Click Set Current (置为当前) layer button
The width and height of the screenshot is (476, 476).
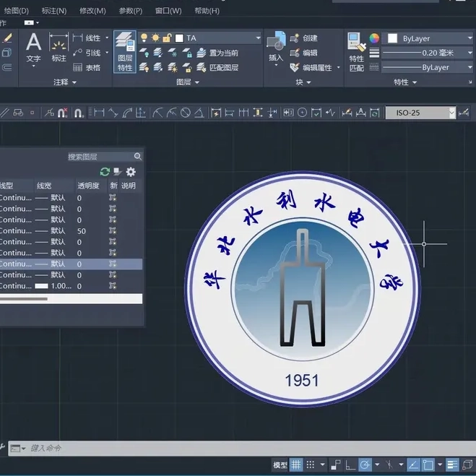(217, 53)
